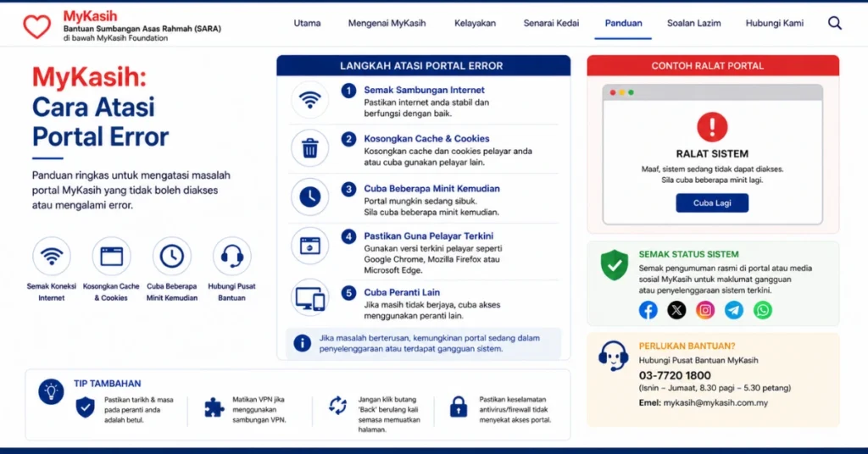Screen dimensions: 868x454
Task: Open the Soalan Lazim menu item
Action: click(x=693, y=23)
